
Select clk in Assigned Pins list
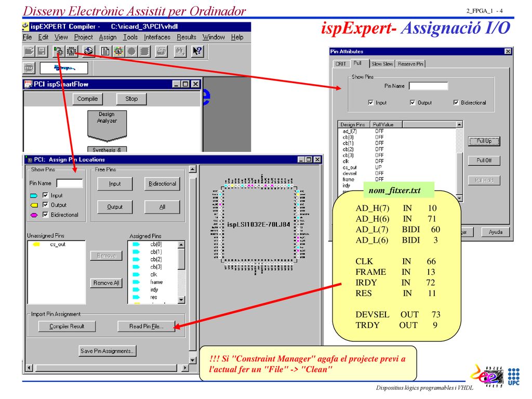tap(154, 274)
